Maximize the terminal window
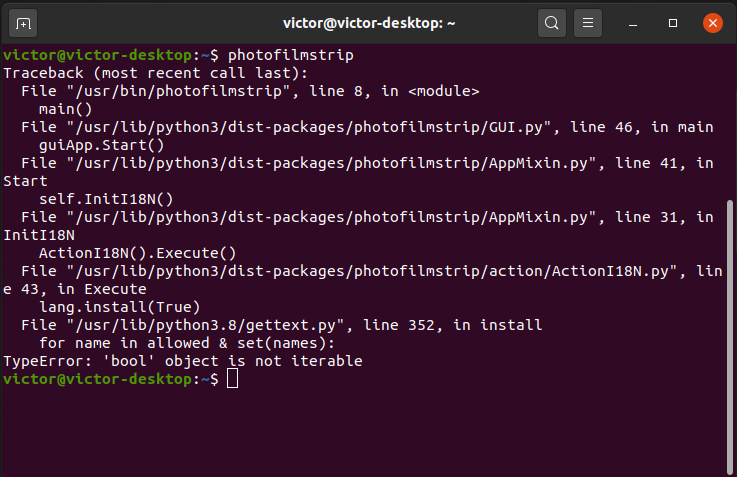The width and height of the screenshot is (737, 477). coord(673,22)
